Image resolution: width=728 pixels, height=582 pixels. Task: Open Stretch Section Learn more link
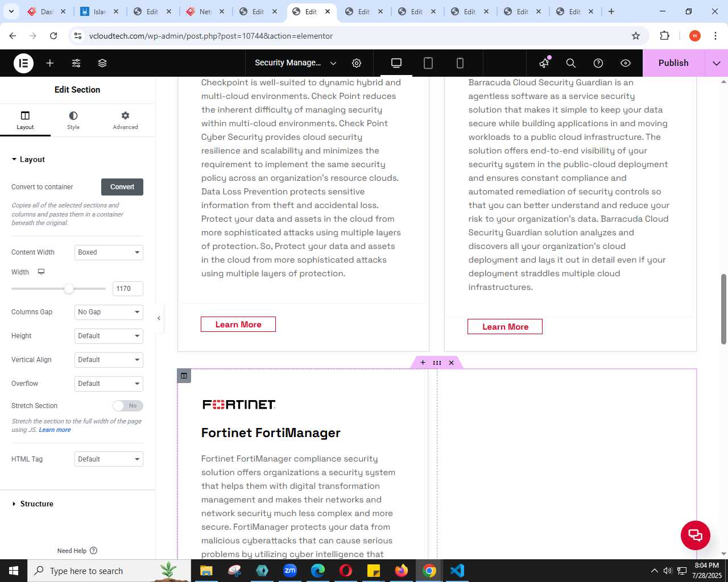(x=55, y=430)
